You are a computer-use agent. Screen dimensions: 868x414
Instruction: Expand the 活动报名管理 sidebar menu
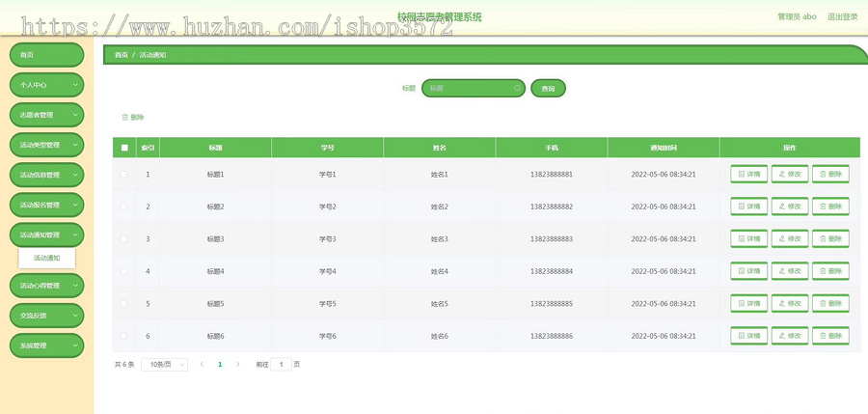[47, 205]
